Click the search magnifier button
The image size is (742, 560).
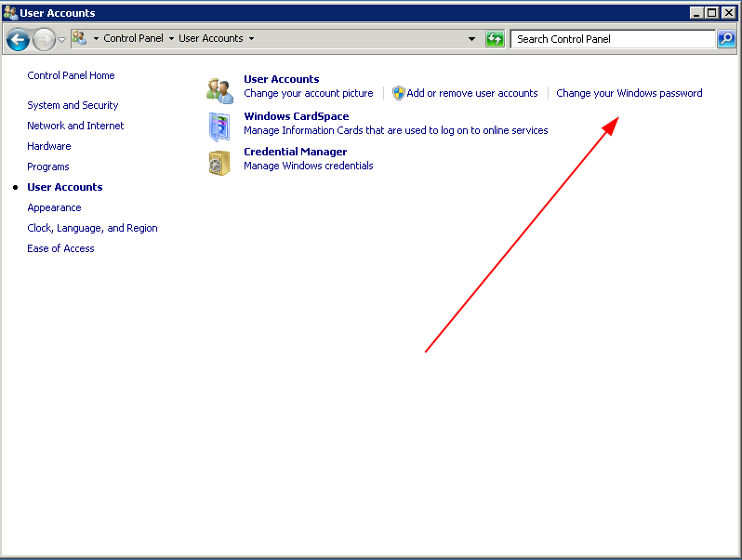[726, 39]
